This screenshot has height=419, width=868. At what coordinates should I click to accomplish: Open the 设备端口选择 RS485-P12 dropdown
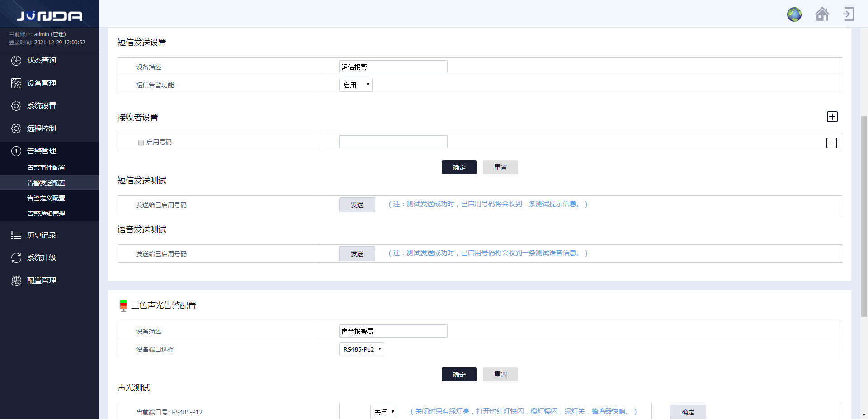pos(361,349)
